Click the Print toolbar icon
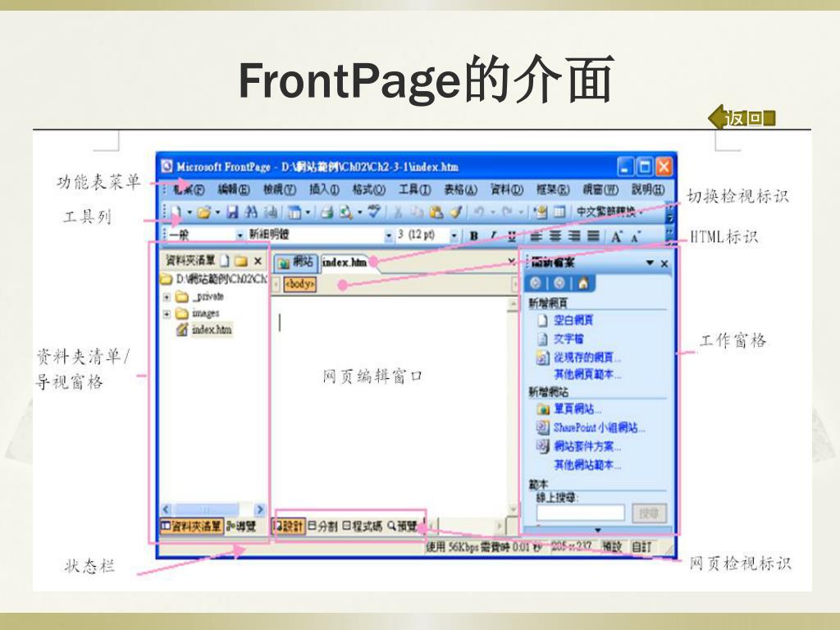Screen dimensions: 840x630 tap(326, 212)
